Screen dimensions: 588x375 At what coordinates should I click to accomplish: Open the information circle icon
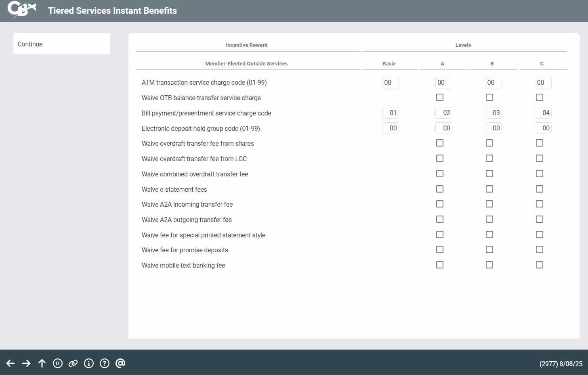coord(89,363)
